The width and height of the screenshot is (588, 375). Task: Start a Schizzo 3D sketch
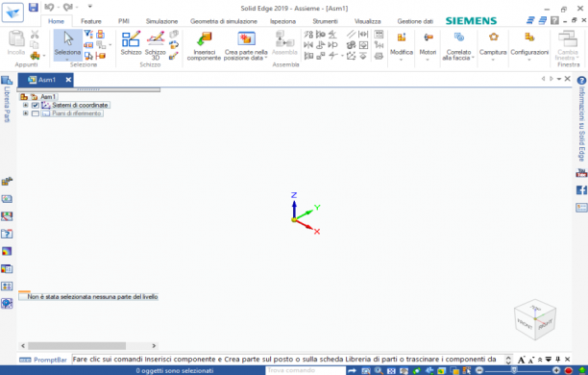tap(156, 45)
